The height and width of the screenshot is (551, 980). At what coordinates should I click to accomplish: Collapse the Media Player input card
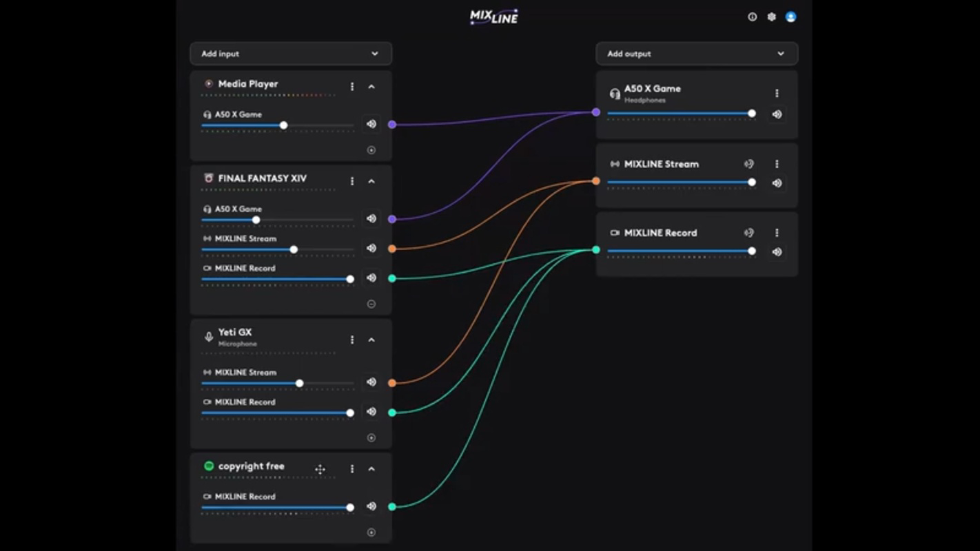(371, 87)
